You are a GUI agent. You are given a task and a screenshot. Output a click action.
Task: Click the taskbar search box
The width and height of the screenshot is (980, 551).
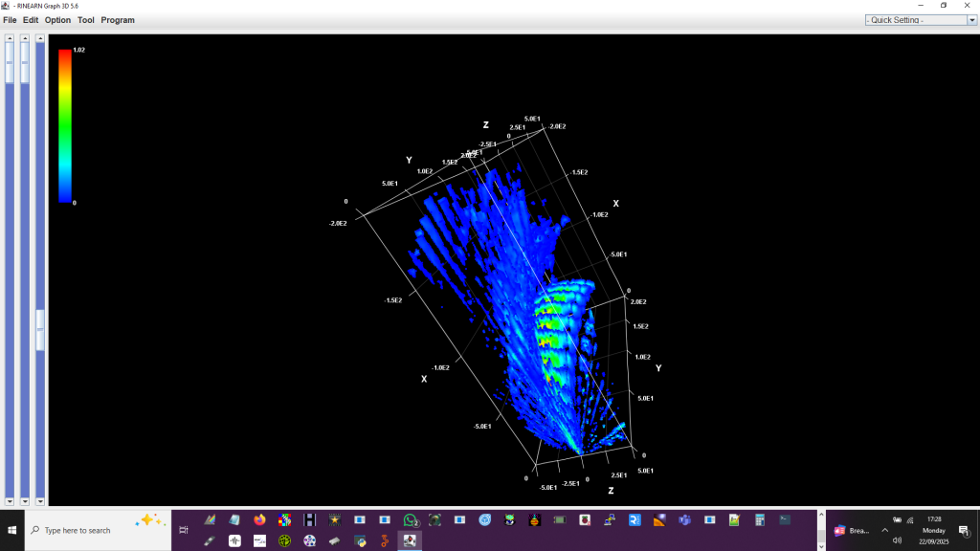coord(96,530)
